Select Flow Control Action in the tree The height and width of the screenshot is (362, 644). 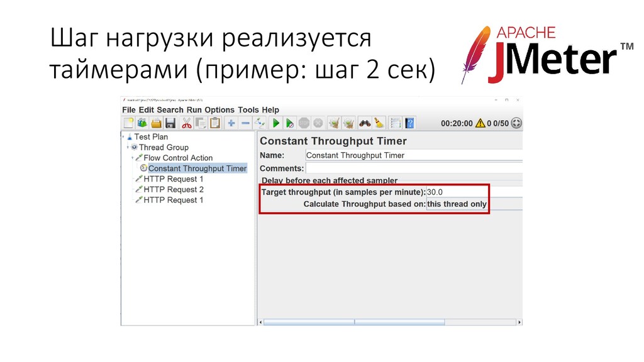coord(178,158)
